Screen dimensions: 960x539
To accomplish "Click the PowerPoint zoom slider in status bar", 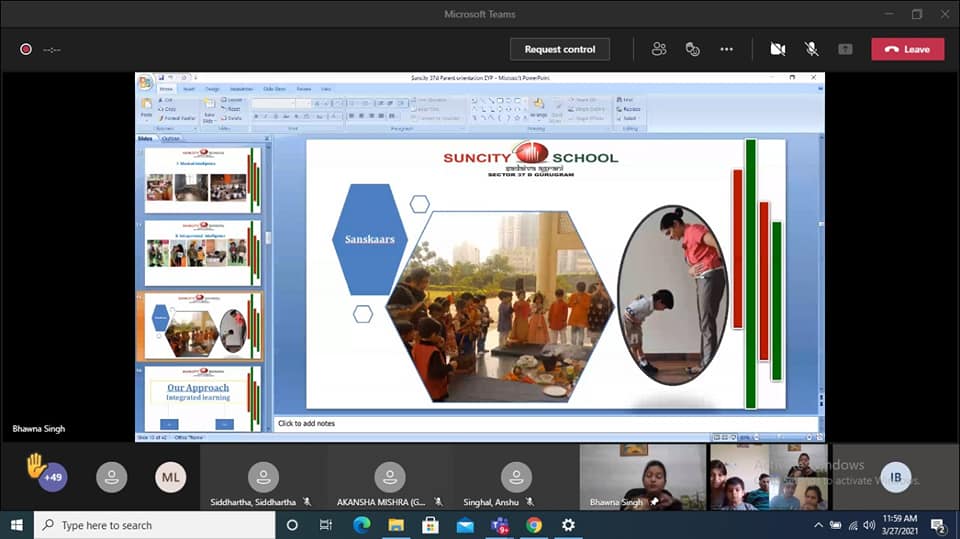I will [782, 437].
